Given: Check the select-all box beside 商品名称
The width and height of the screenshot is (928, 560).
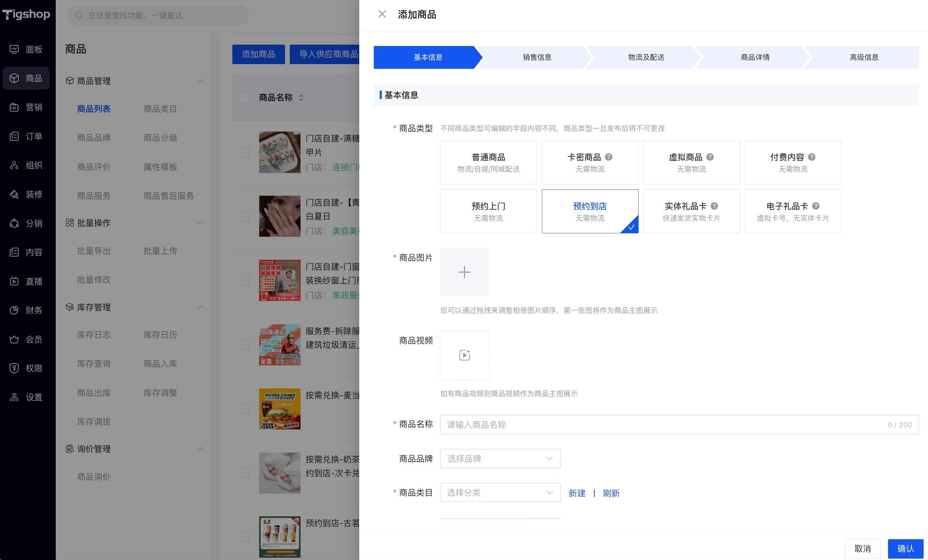Looking at the screenshot, I should pyautogui.click(x=244, y=98).
